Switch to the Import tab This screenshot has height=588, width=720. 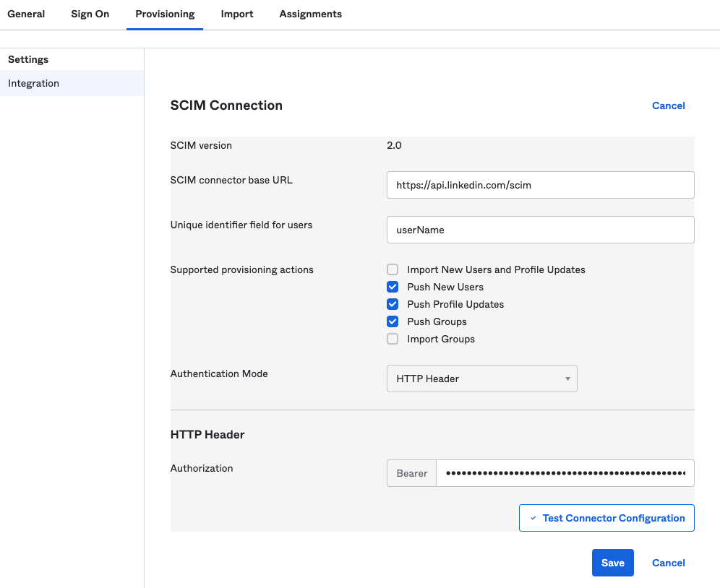[x=236, y=14]
